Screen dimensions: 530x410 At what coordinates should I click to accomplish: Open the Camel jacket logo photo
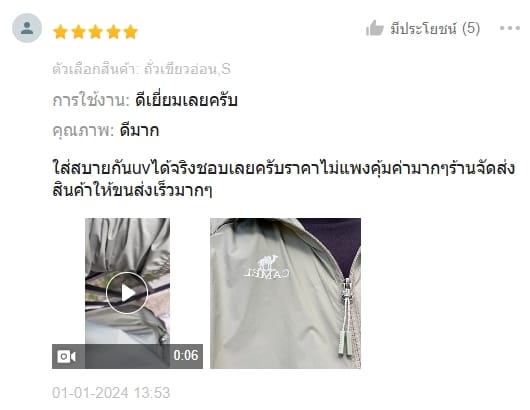pyautogui.click(x=285, y=293)
